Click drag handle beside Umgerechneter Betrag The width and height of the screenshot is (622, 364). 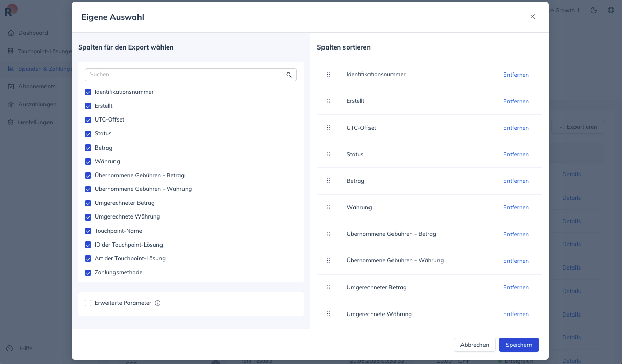click(328, 287)
